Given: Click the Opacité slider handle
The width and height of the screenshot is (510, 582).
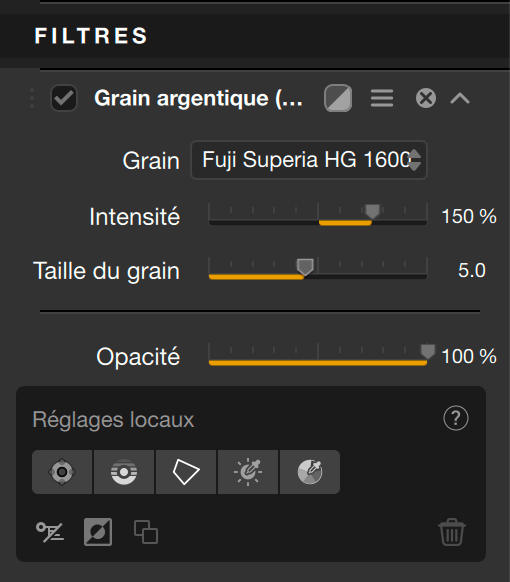Looking at the screenshot, I should click(x=428, y=351).
